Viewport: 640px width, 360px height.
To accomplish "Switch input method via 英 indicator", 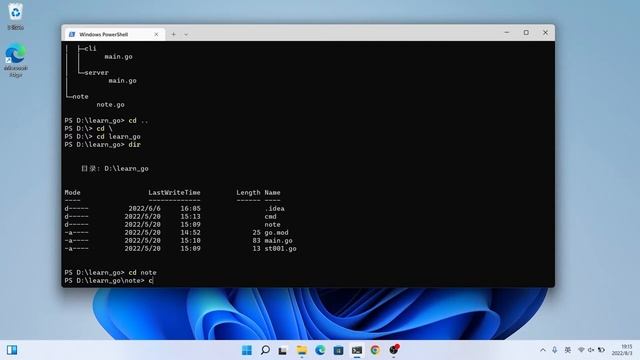I will point(567,350).
